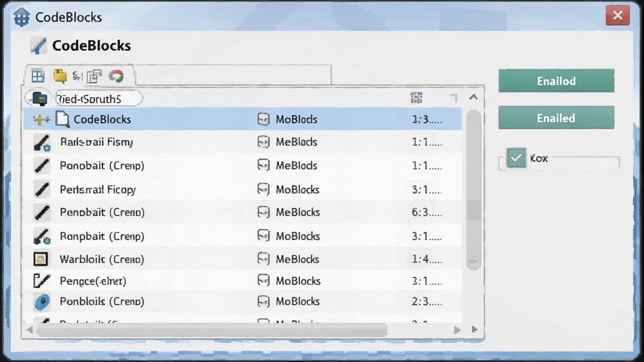Click the pencil icon beside Penobait (Creno)
The height and width of the screenshot is (362, 644).
point(42,212)
